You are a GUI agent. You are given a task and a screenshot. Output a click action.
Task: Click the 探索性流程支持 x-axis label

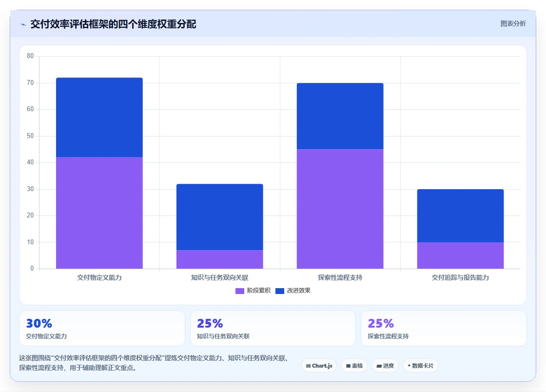point(340,277)
